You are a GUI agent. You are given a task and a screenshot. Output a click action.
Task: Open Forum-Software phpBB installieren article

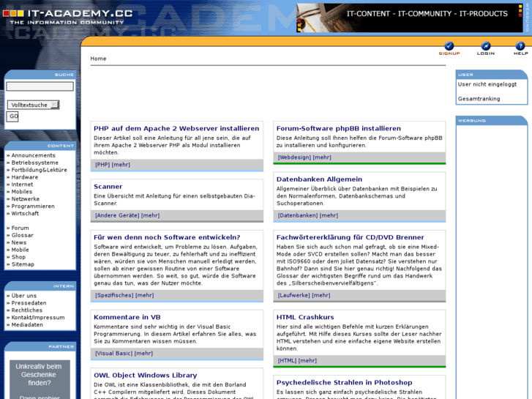[339, 128]
